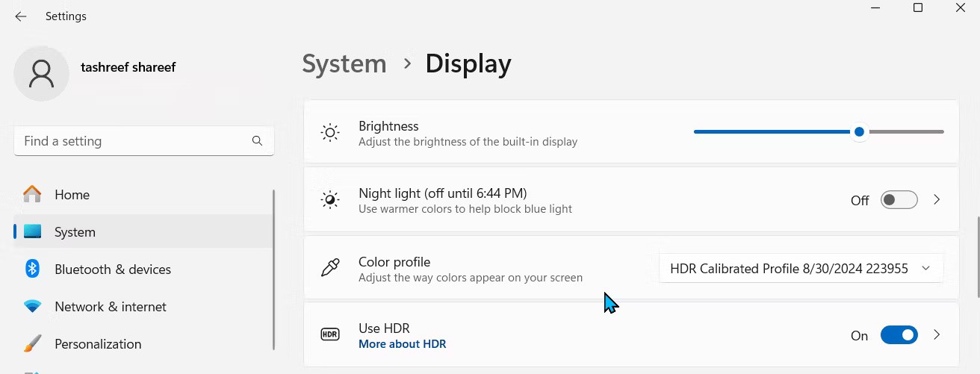Open the More about HDR link
The width and height of the screenshot is (980, 374).
(x=402, y=344)
